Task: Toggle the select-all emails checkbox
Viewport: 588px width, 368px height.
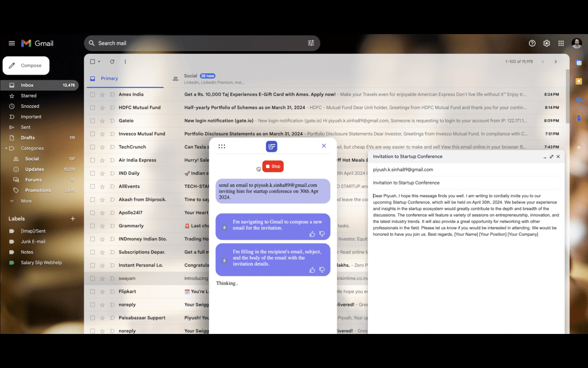Action: click(x=92, y=62)
